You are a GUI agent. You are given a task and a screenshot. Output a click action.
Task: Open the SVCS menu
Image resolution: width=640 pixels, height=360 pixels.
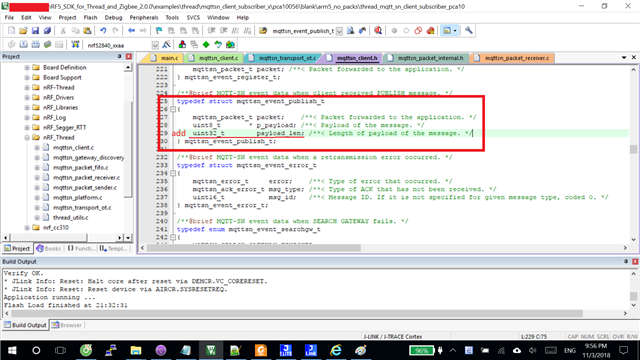[193, 18]
